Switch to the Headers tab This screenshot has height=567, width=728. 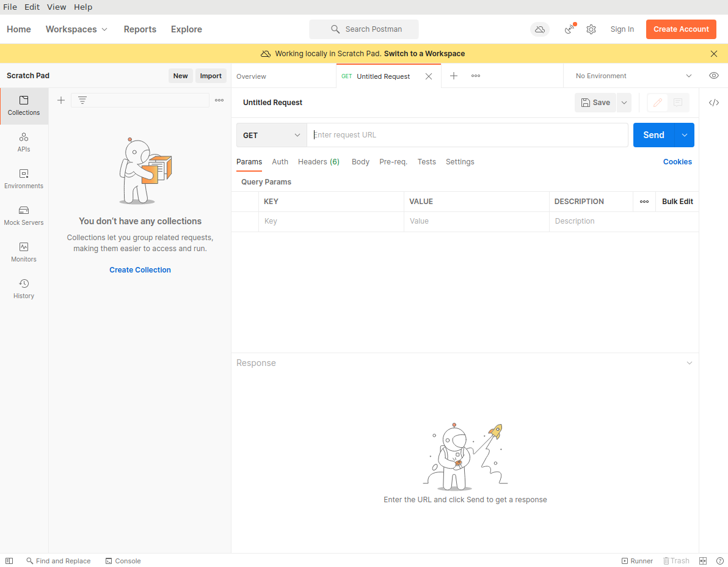pos(318,162)
